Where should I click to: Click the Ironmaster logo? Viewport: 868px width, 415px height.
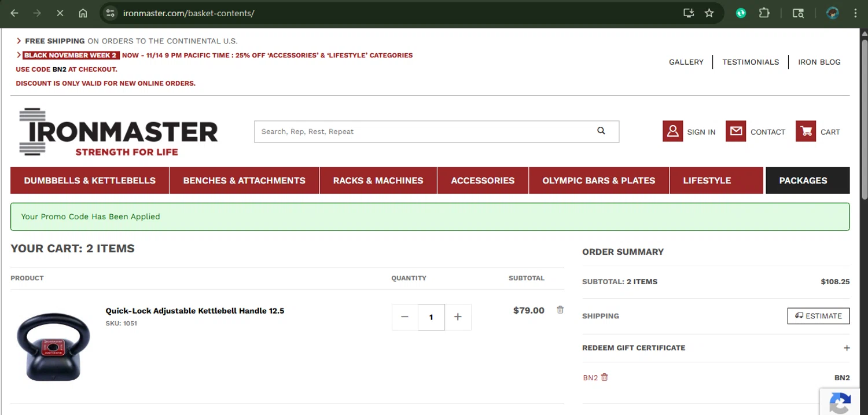coord(118,132)
